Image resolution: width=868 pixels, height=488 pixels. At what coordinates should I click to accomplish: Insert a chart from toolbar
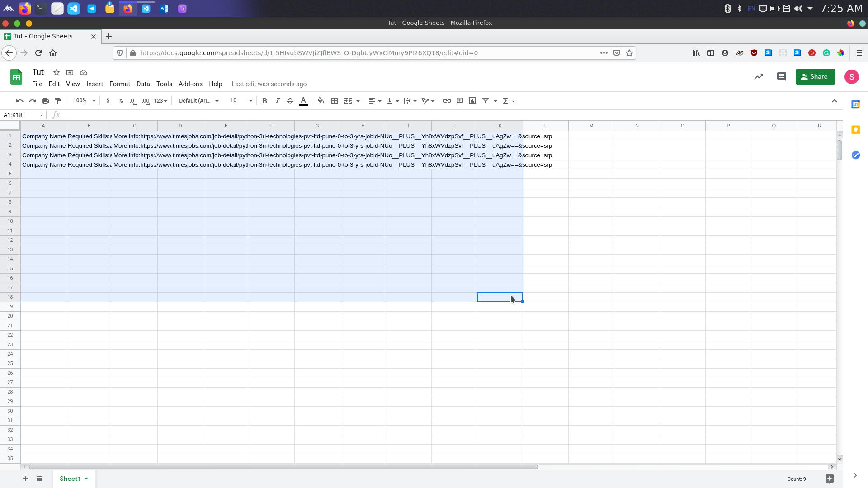(472, 101)
